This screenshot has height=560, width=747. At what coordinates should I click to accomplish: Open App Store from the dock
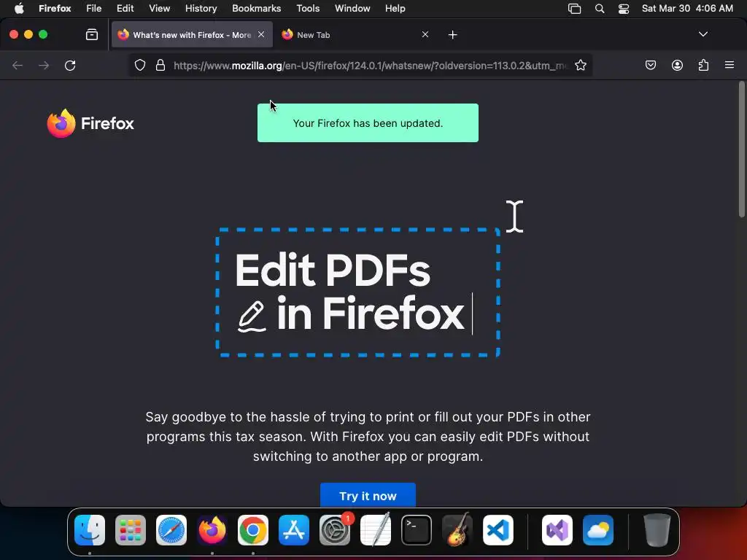coord(294,530)
